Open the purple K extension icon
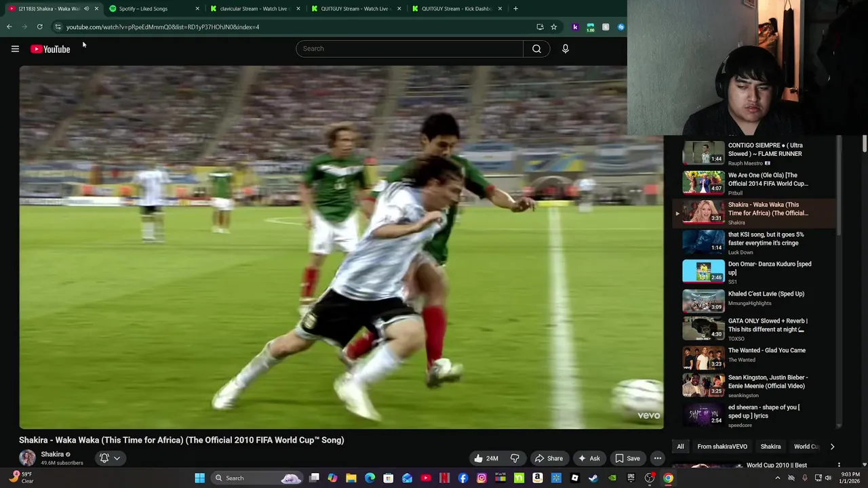This screenshot has width=868, height=488. coord(575,27)
